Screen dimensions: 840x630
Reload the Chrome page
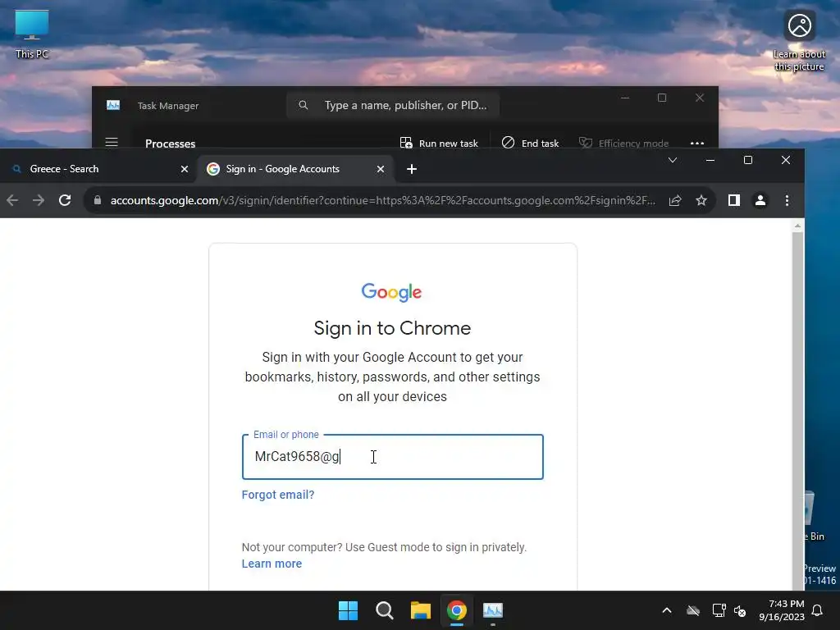pos(65,200)
